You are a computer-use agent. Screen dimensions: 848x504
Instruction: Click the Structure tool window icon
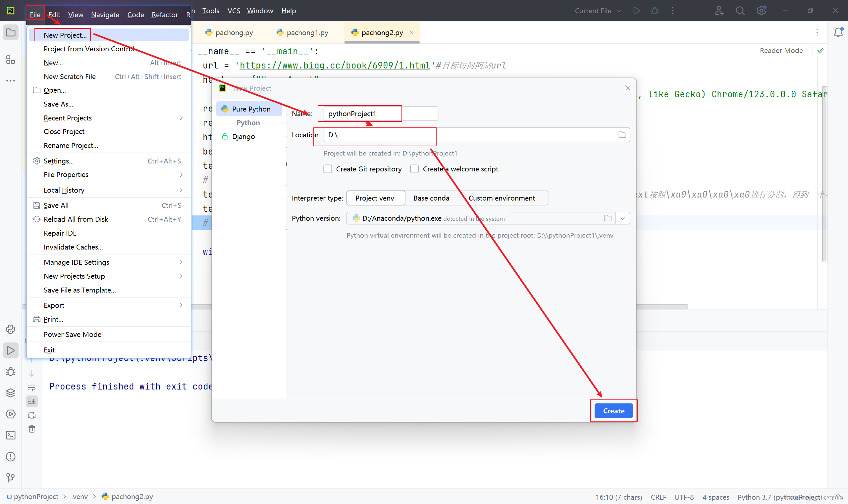tap(11, 60)
